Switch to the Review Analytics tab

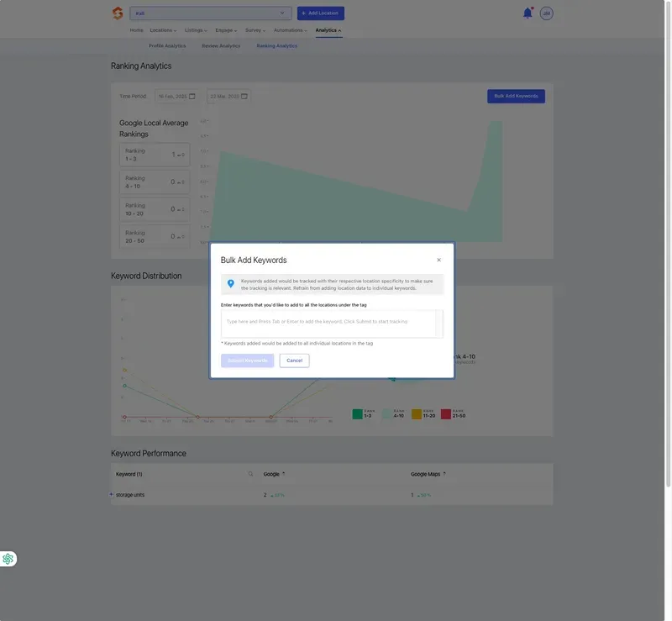pyautogui.click(x=221, y=46)
